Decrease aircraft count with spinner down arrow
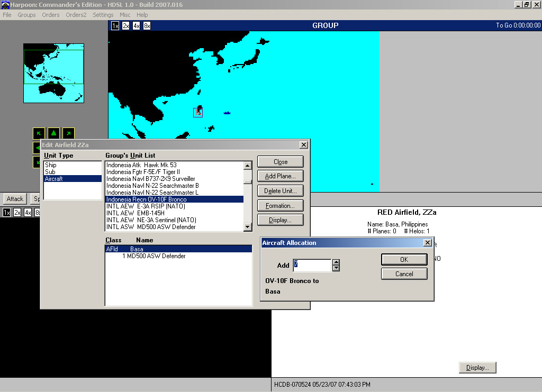 pyautogui.click(x=336, y=268)
